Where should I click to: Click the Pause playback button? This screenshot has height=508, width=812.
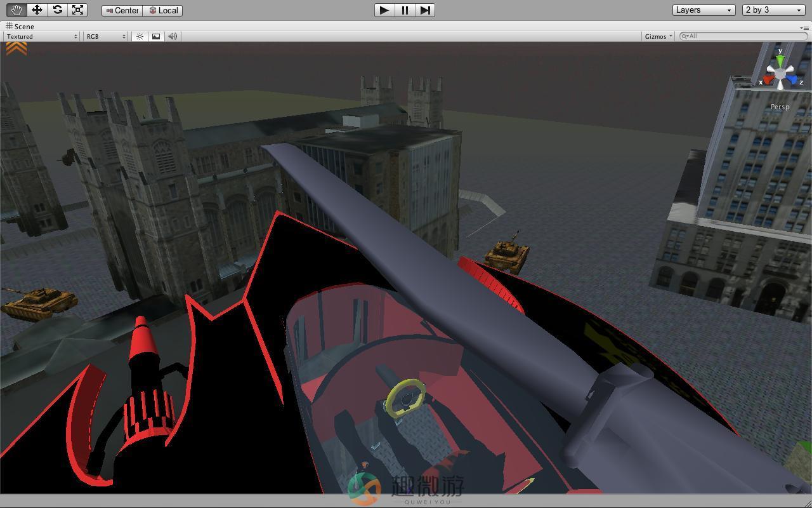click(x=405, y=10)
